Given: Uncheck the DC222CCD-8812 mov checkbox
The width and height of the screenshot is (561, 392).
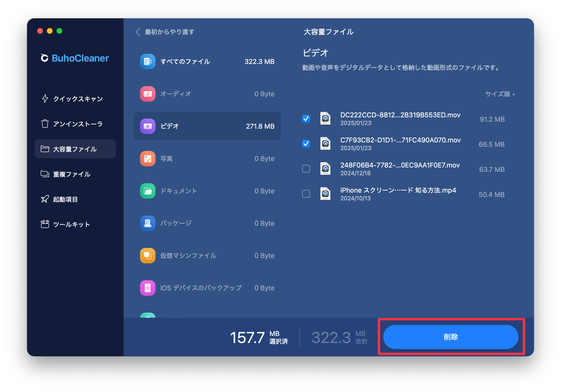Looking at the screenshot, I should tap(306, 119).
